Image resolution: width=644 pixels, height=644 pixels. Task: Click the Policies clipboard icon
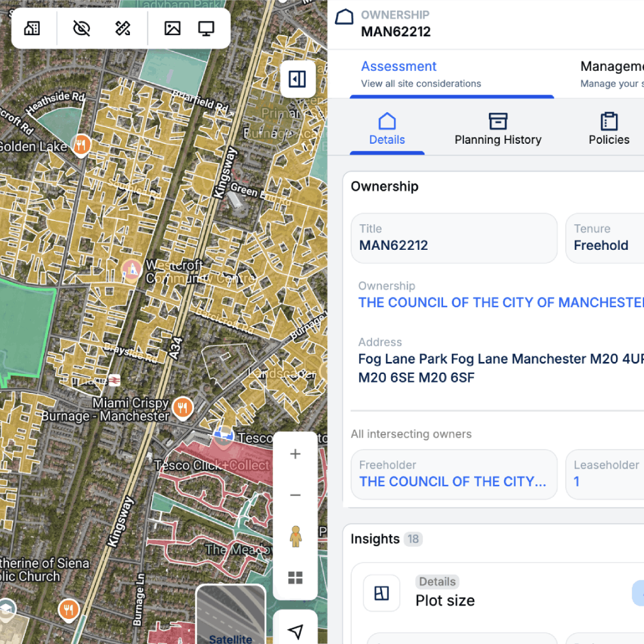(x=609, y=121)
